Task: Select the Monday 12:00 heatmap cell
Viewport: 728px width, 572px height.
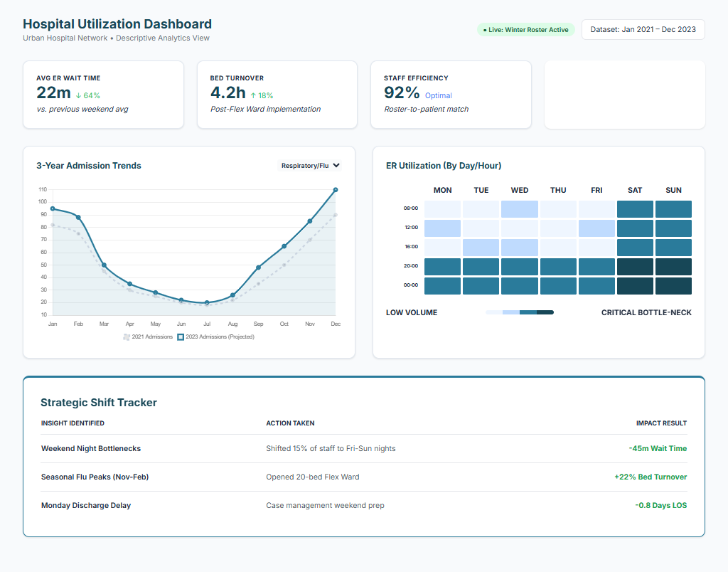Action: [442, 228]
